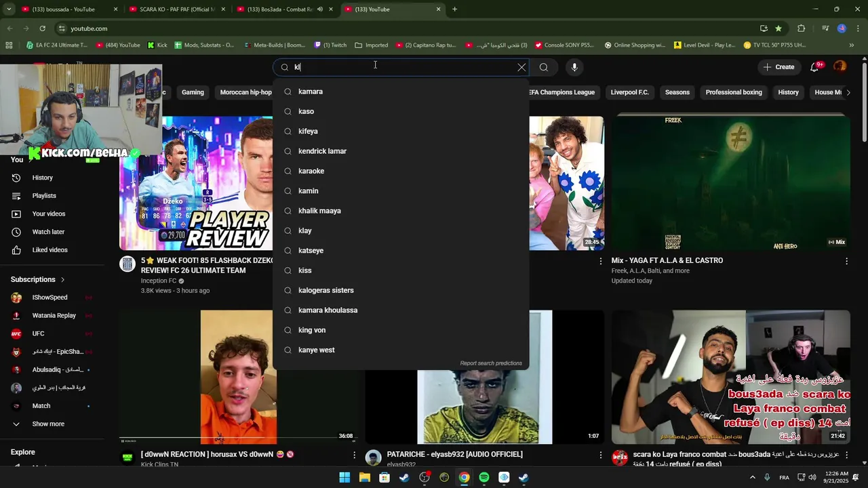Choose the king von suggestion
This screenshot has width=868, height=488.
pos(401,330)
